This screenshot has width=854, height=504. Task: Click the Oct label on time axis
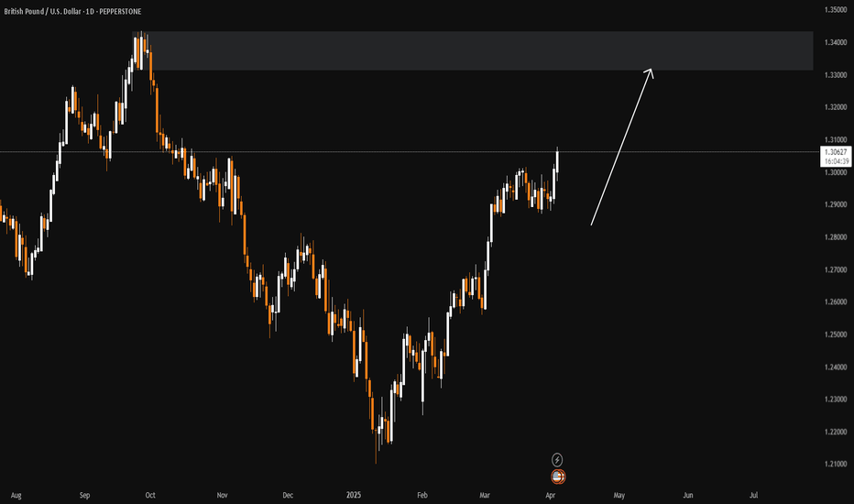[149, 495]
